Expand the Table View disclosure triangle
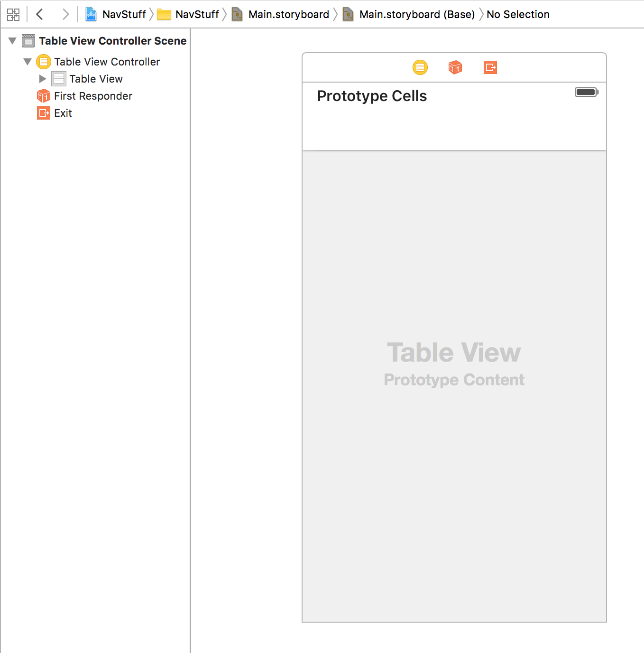 coord(43,78)
